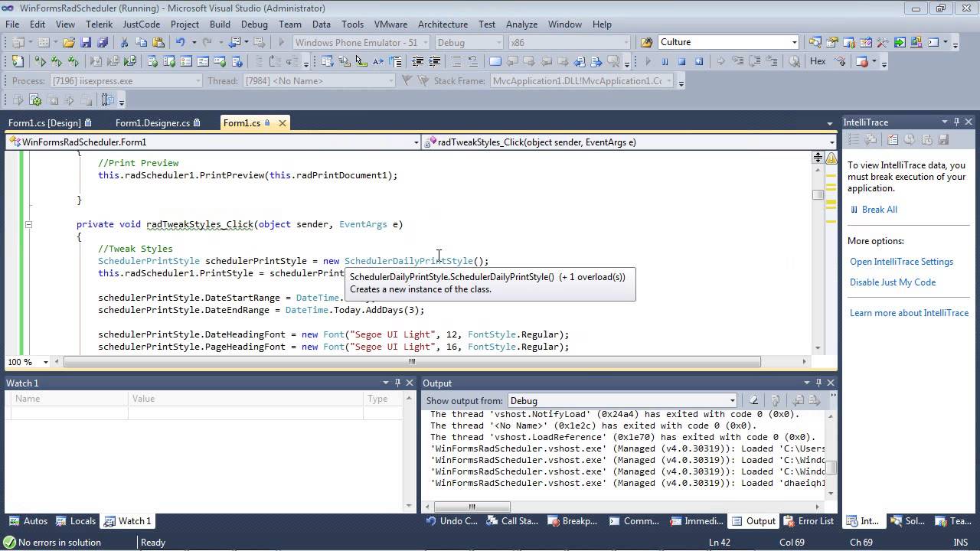This screenshot has height=551, width=980.
Task: Click the Increase Indent icon
Action: (435, 61)
